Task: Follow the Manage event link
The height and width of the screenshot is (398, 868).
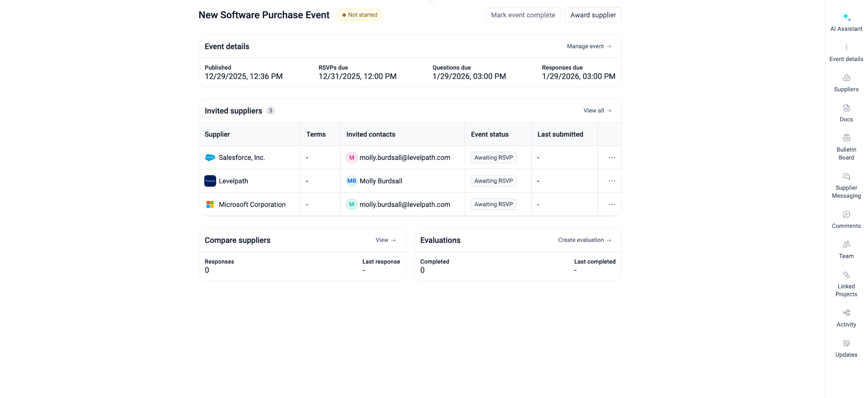Action: 589,46
